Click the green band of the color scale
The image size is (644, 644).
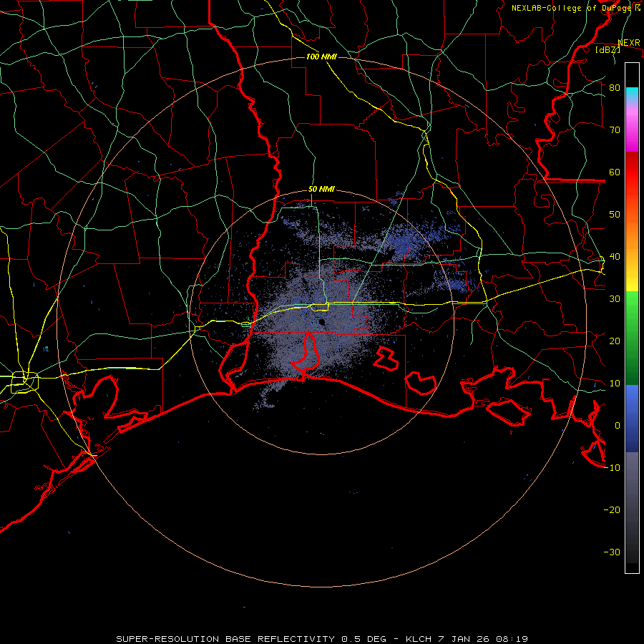632,338
